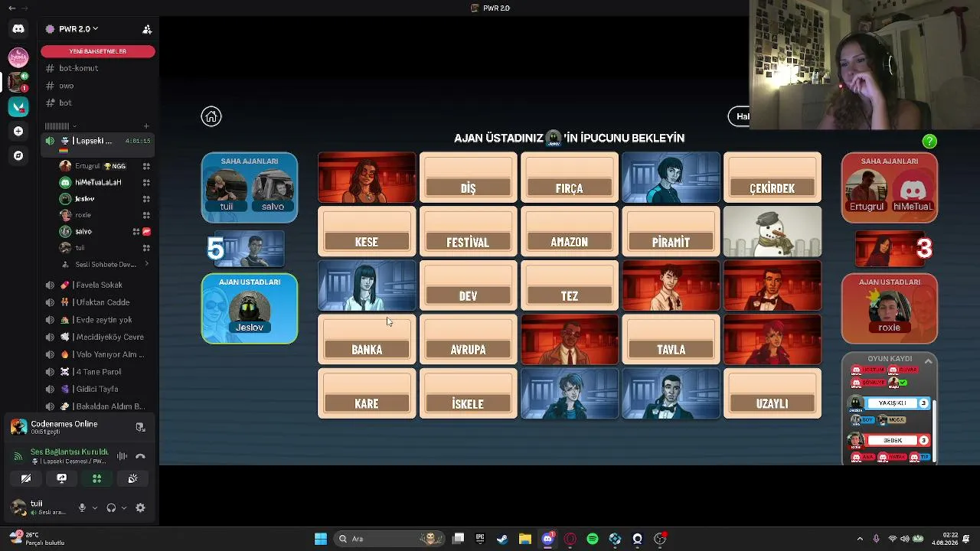
Task: Open the Task View taskbar icon
Action: click(x=458, y=539)
